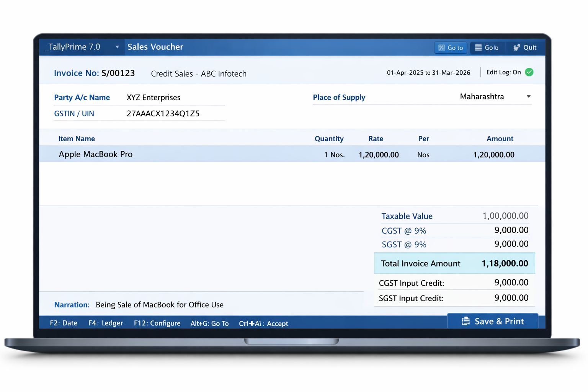This screenshot has height=392, width=588.
Task: Click the Save & Print button
Action: tap(493, 321)
